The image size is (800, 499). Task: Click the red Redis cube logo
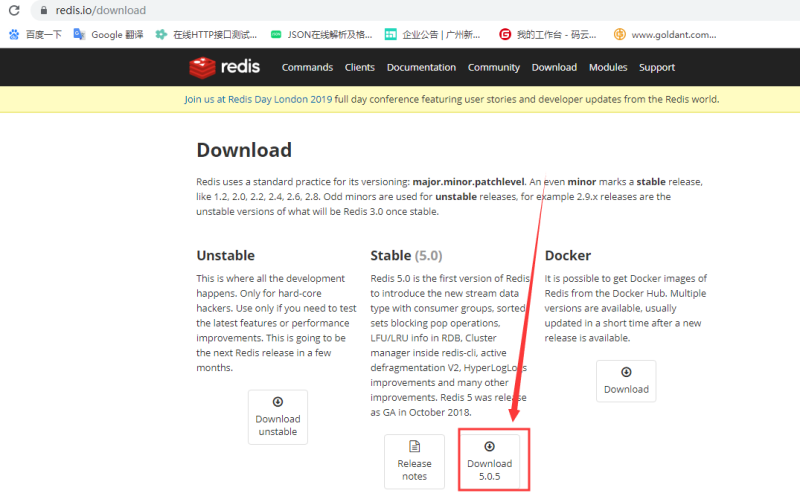202,67
